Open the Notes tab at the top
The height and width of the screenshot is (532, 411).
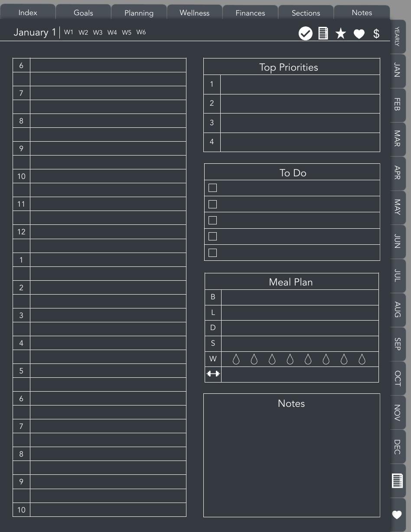coord(362,13)
